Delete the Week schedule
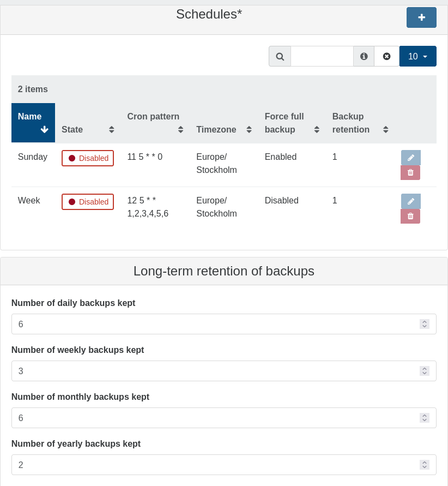Viewport: 448px width, 486px height. click(x=410, y=217)
